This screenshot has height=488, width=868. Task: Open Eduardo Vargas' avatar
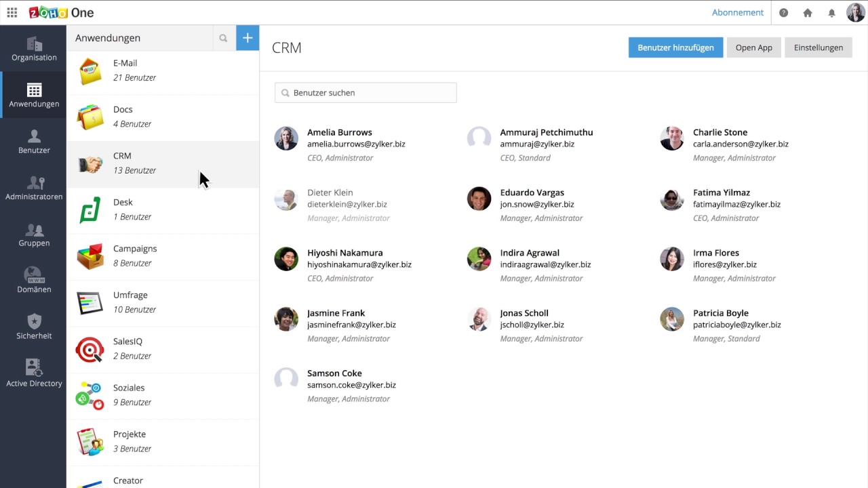tap(479, 199)
